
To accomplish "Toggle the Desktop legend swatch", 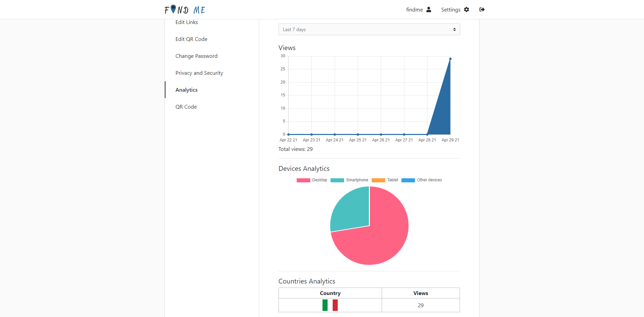I will [303, 180].
